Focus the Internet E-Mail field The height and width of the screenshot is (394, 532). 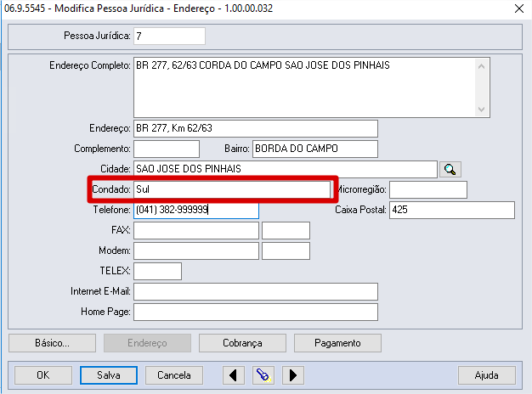point(256,291)
